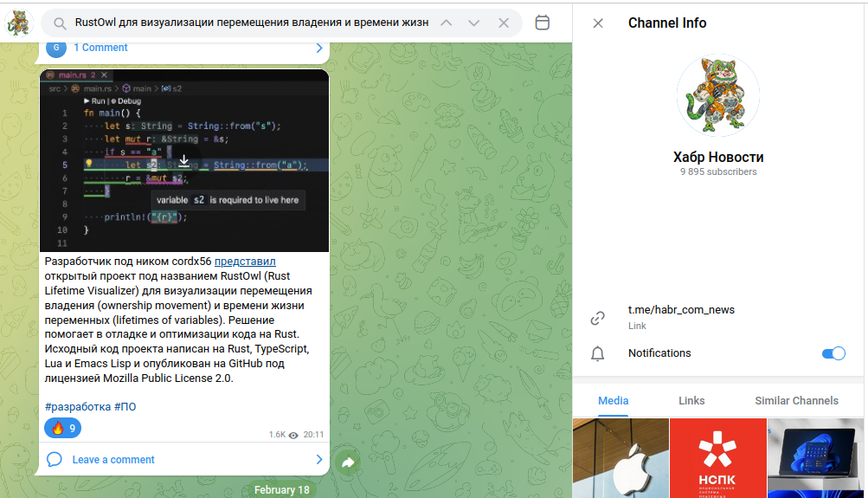Viewport: 868px width, 498px height.
Task: Click the speech bubble comment icon
Action: pyautogui.click(x=55, y=459)
